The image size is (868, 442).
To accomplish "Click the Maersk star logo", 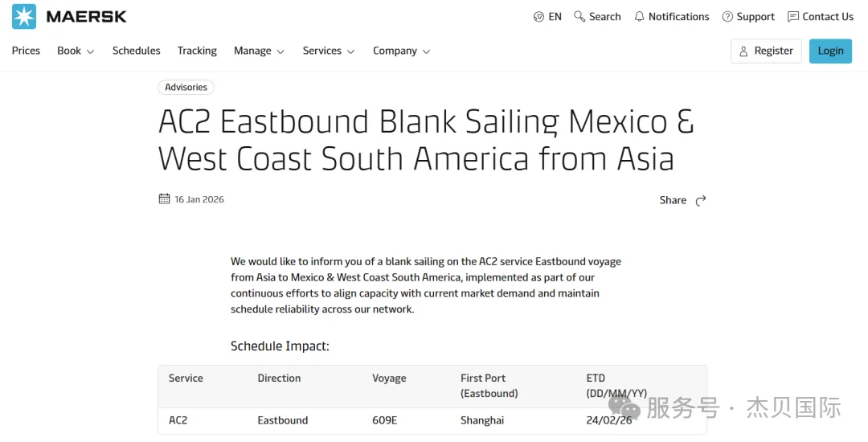I will tap(24, 17).
